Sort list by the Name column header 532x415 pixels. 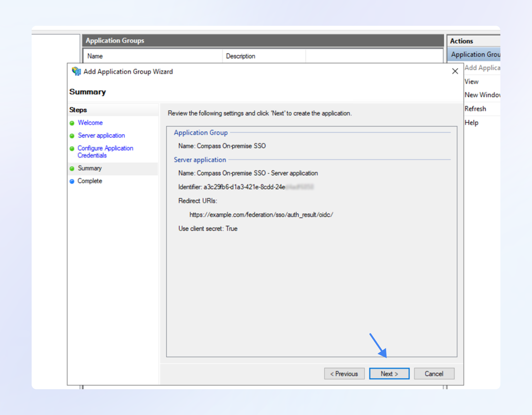point(95,56)
